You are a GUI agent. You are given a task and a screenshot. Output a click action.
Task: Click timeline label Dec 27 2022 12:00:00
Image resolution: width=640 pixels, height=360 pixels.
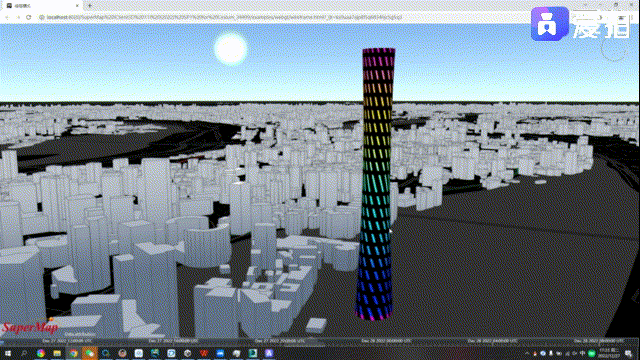[67, 341]
